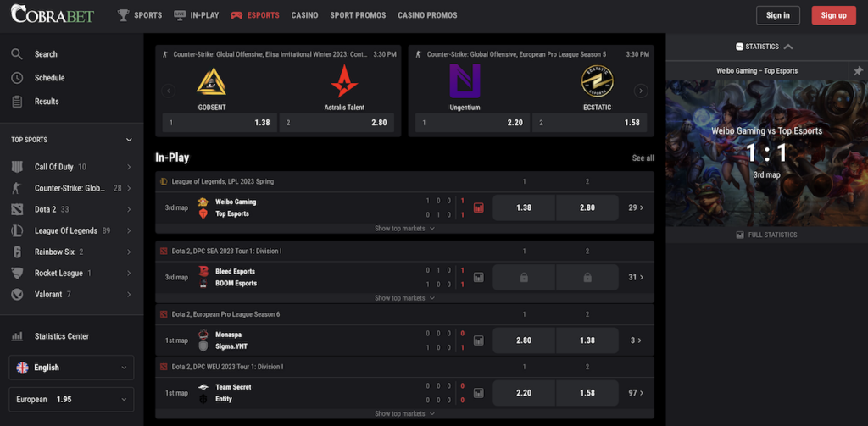868x426 pixels.
Task: Open Statistics Center bar chart icon
Action: [x=17, y=336]
